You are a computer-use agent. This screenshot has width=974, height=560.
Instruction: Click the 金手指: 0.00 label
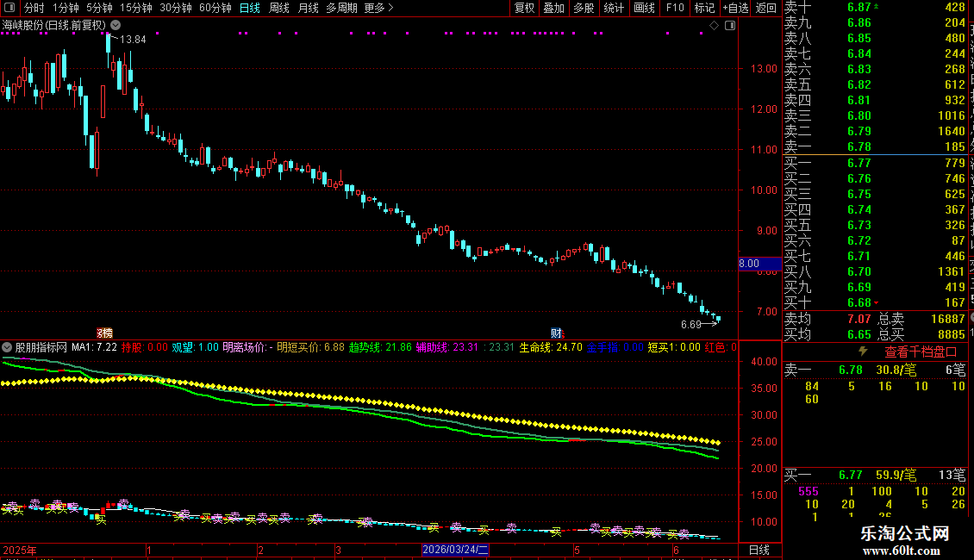tap(615, 347)
